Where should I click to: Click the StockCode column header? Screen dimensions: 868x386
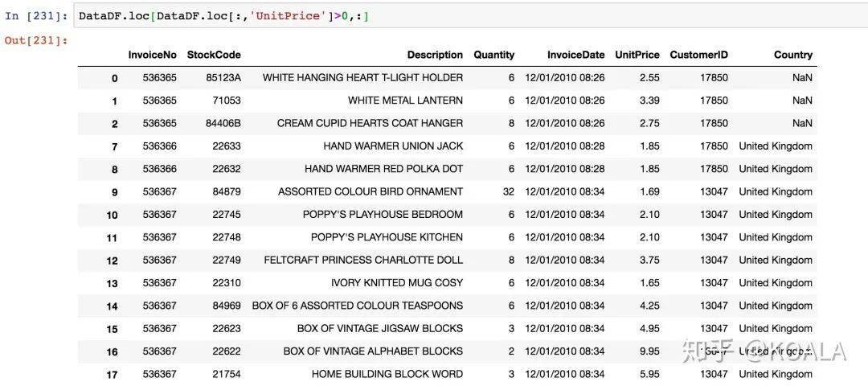(214, 55)
